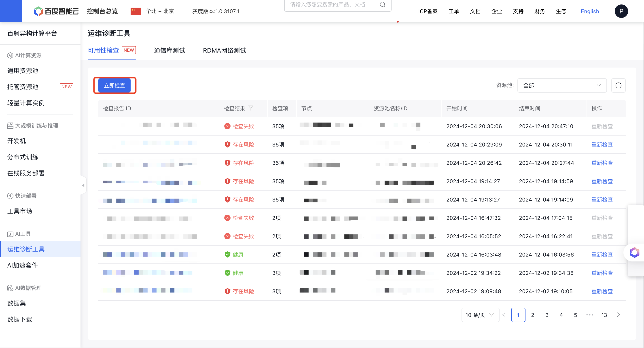Open the 10 条/页 page size dropdown
Image resolution: width=644 pixels, height=348 pixels.
click(480, 315)
